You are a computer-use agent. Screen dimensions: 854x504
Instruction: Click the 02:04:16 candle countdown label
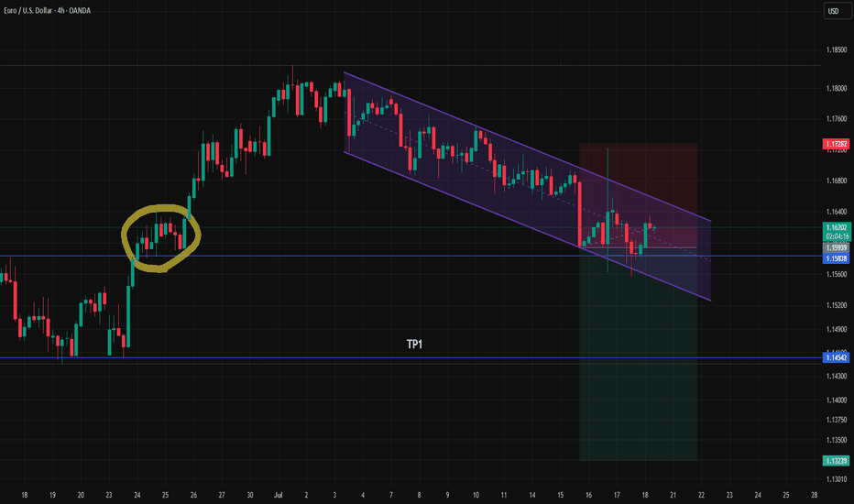[836, 236]
